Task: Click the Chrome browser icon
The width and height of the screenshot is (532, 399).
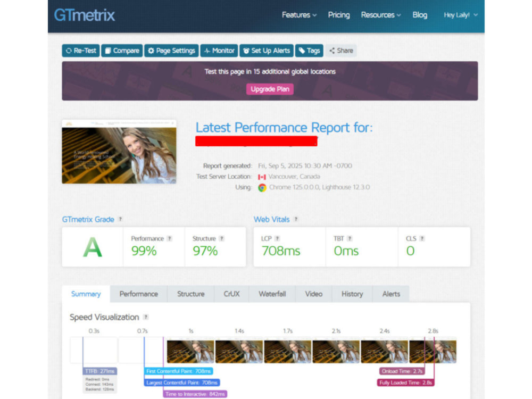Action: click(x=262, y=188)
